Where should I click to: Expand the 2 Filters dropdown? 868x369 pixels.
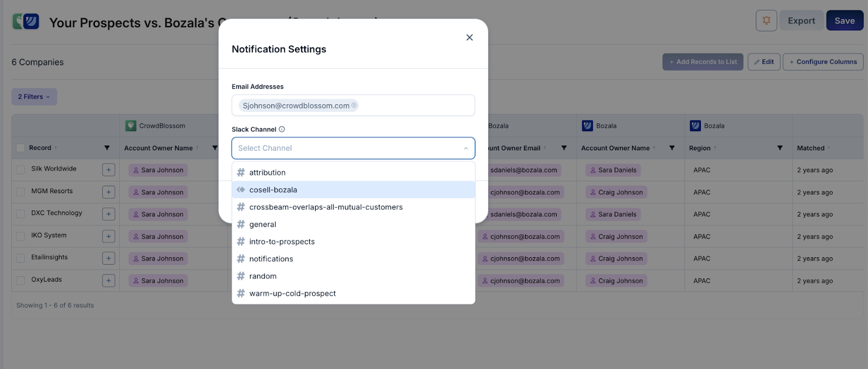[34, 97]
